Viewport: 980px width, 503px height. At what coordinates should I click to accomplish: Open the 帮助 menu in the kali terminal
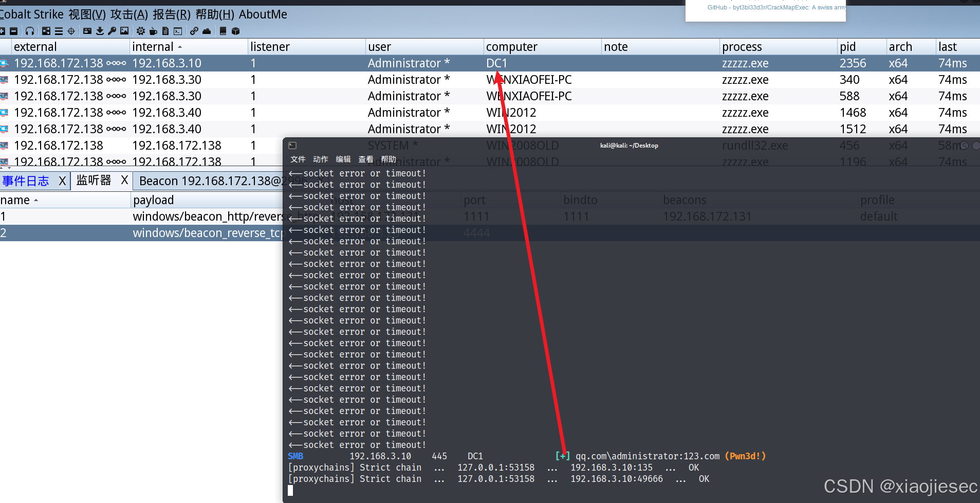point(389,159)
